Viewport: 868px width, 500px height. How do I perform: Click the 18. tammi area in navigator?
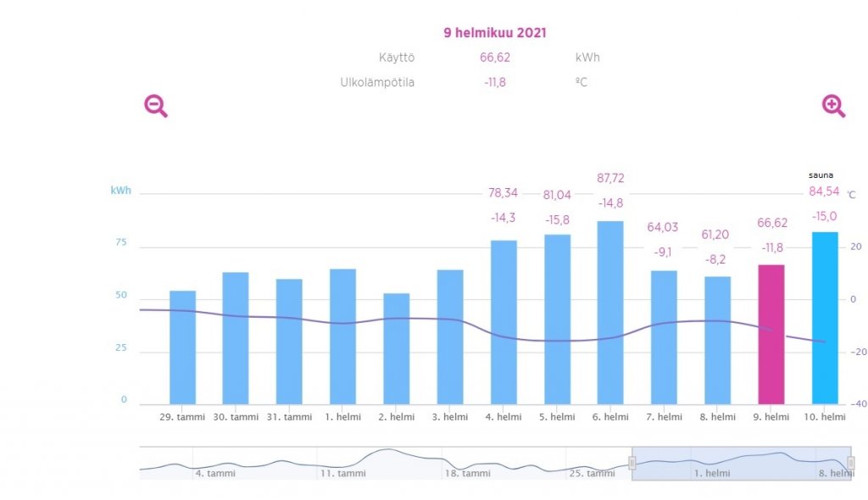click(466, 464)
